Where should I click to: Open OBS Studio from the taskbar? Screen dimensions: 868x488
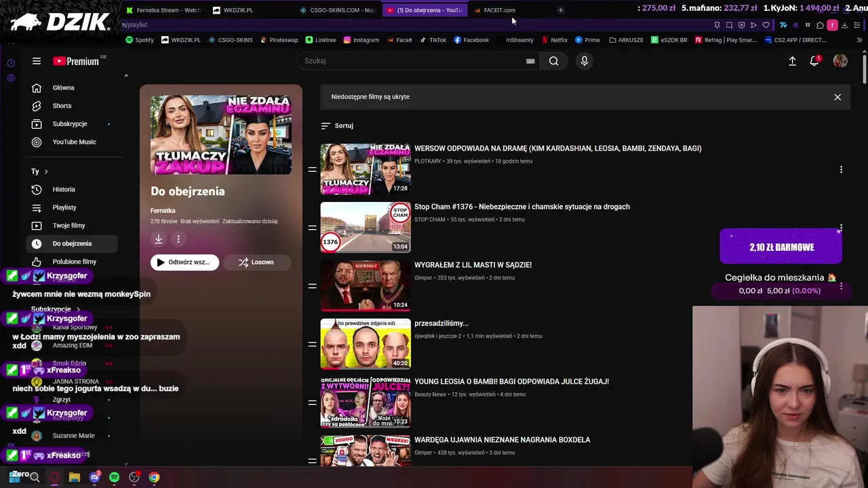(x=134, y=477)
